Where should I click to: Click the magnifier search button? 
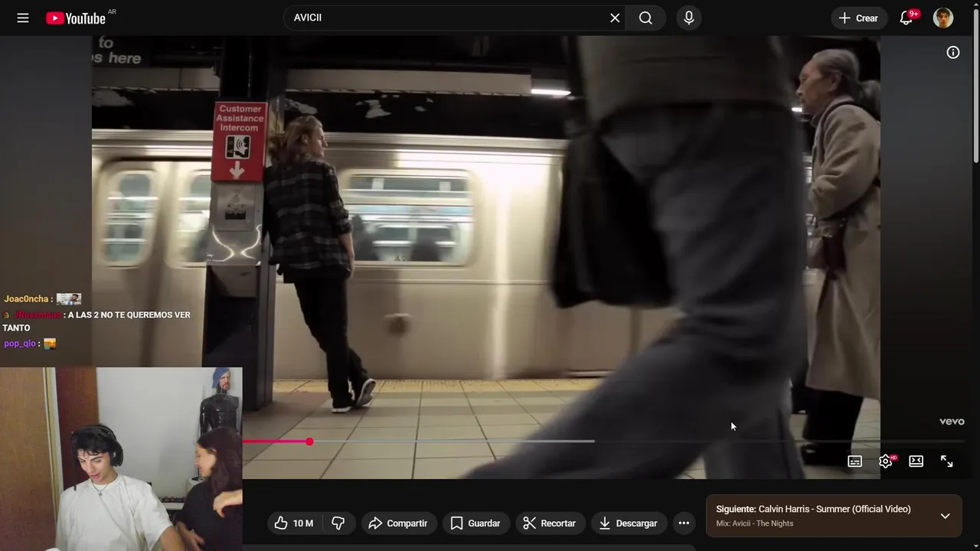[645, 18]
